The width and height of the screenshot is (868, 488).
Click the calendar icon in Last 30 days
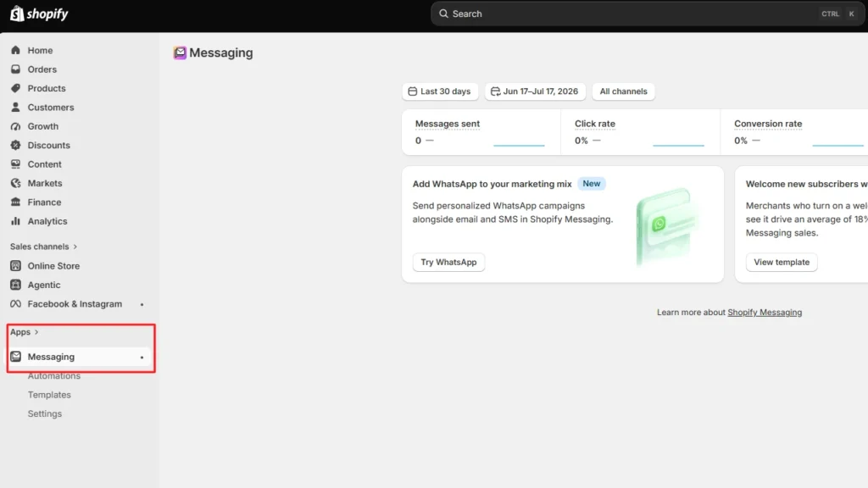tap(413, 91)
